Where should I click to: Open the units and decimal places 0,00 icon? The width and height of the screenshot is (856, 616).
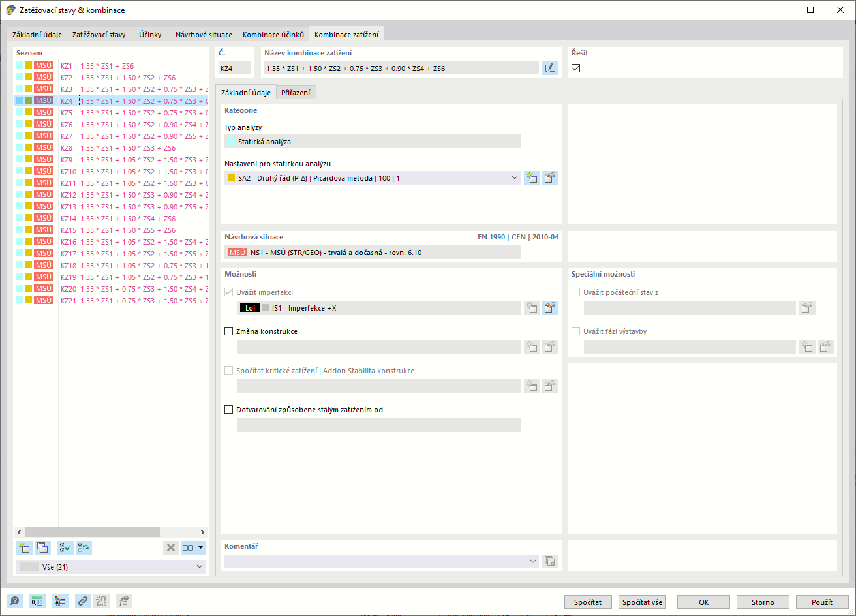pyautogui.click(x=37, y=602)
